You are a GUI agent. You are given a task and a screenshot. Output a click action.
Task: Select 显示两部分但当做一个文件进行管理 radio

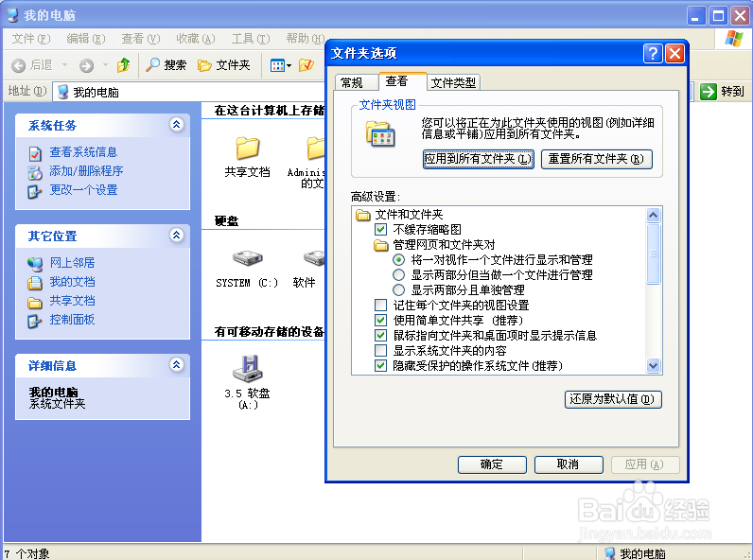point(398,274)
